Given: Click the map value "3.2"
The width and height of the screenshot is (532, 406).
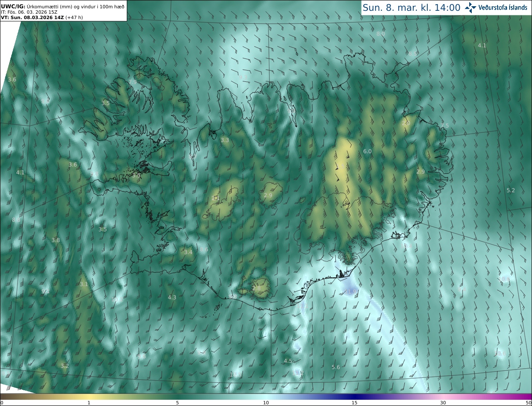Looking at the screenshot, I should [65, 366].
